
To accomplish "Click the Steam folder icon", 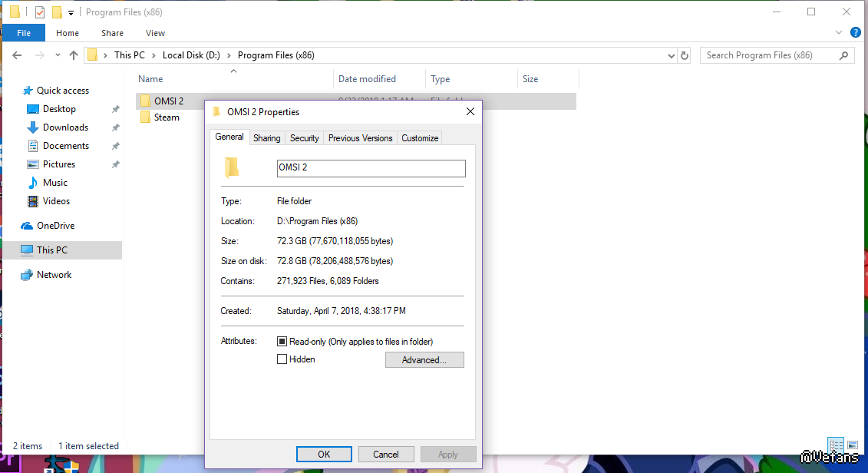I will pos(145,117).
